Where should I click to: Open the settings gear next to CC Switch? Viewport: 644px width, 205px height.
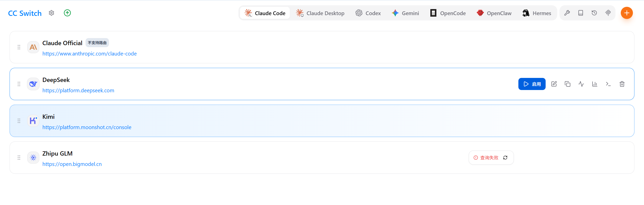[51, 13]
